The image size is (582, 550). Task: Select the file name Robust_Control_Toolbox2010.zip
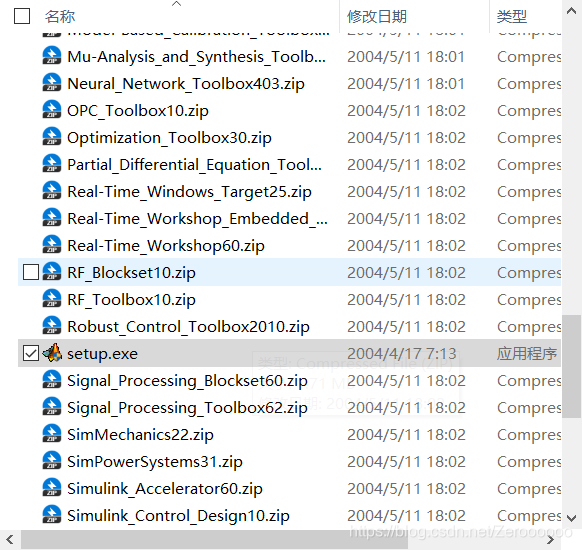188,327
